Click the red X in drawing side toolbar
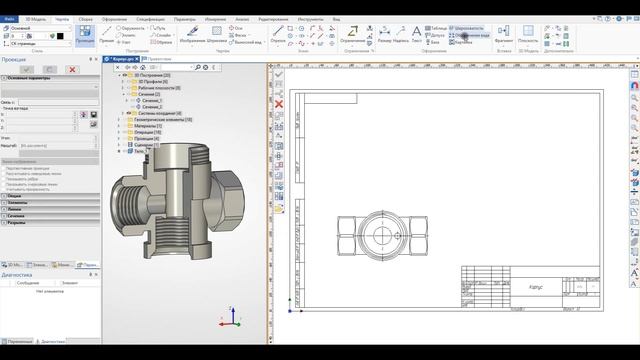The image size is (640, 360). pos(279,104)
